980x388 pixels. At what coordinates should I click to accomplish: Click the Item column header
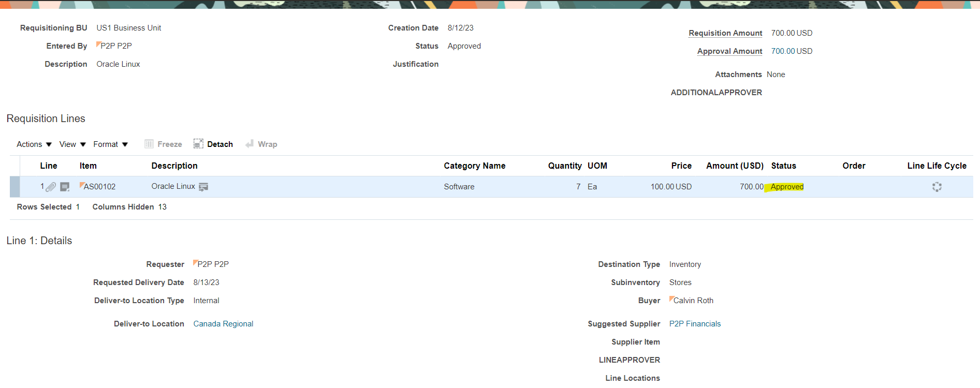[88, 166]
